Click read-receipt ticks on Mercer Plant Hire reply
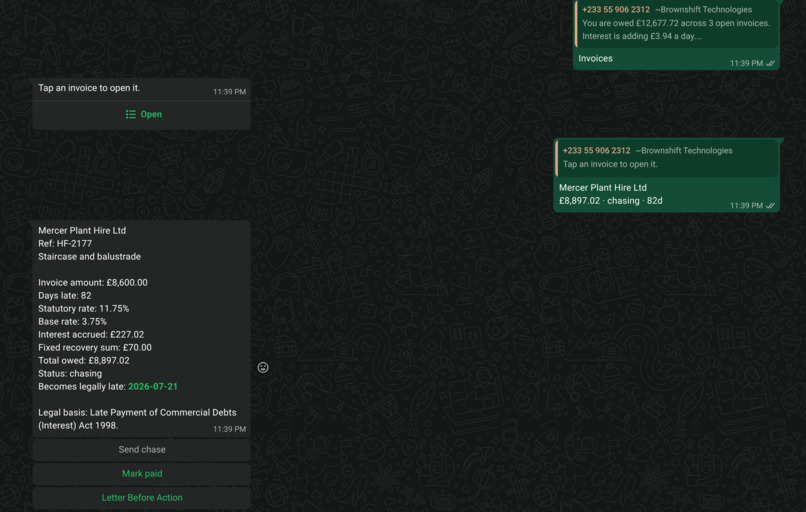806x512 pixels. click(x=770, y=206)
